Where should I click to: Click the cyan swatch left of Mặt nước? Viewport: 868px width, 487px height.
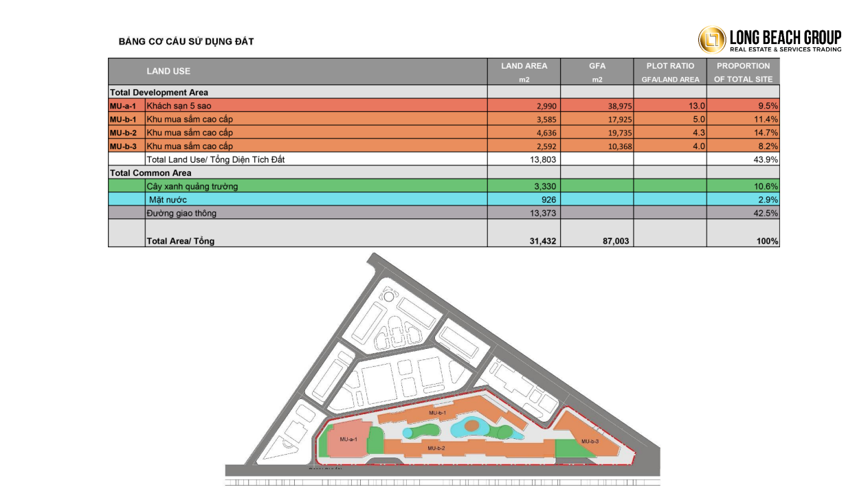pyautogui.click(x=126, y=199)
